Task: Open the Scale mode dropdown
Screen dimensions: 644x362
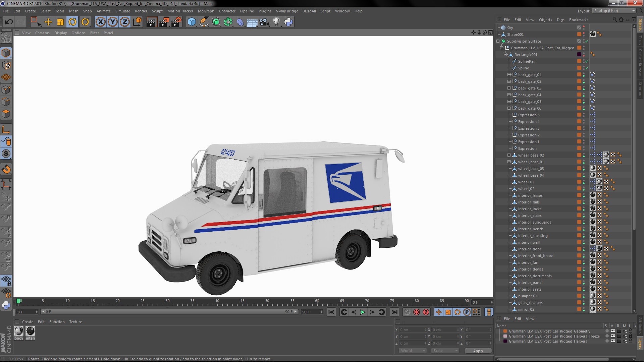Action: click(x=445, y=351)
